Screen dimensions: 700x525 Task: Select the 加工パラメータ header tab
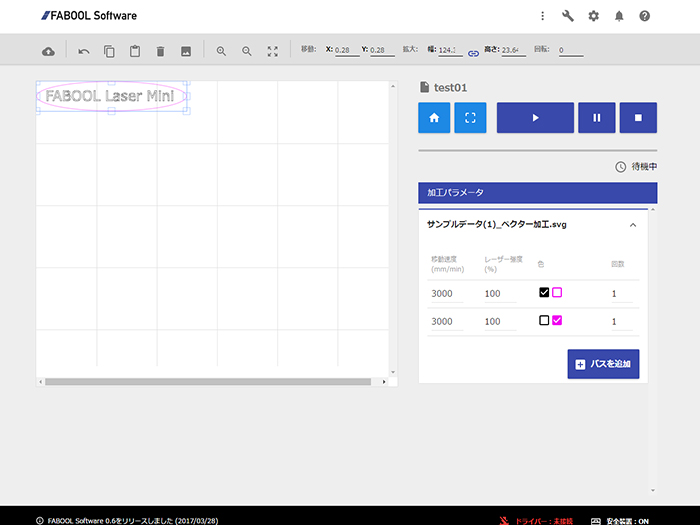538,192
